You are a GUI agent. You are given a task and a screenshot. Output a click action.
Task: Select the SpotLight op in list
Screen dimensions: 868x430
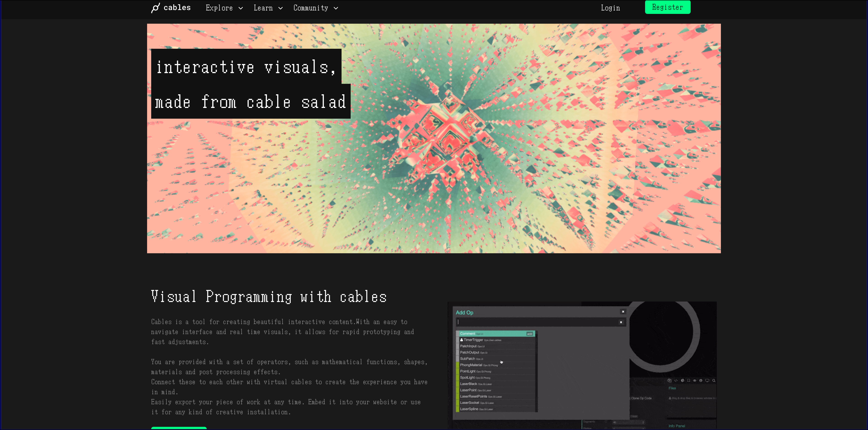(x=496, y=377)
